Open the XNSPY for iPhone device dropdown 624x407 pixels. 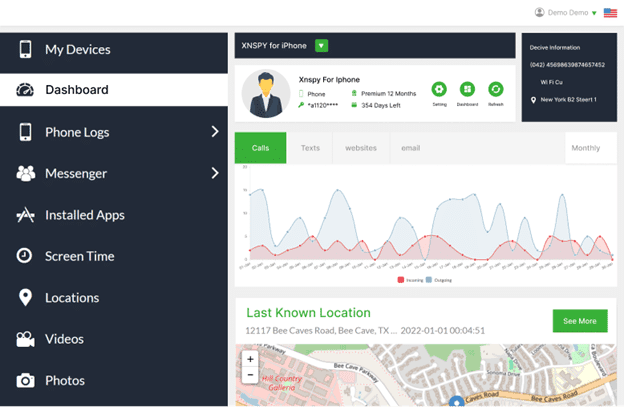[321, 45]
